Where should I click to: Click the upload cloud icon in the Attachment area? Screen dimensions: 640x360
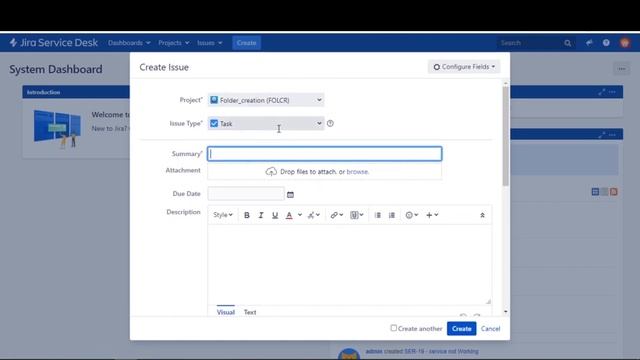(x=271, y=172)
